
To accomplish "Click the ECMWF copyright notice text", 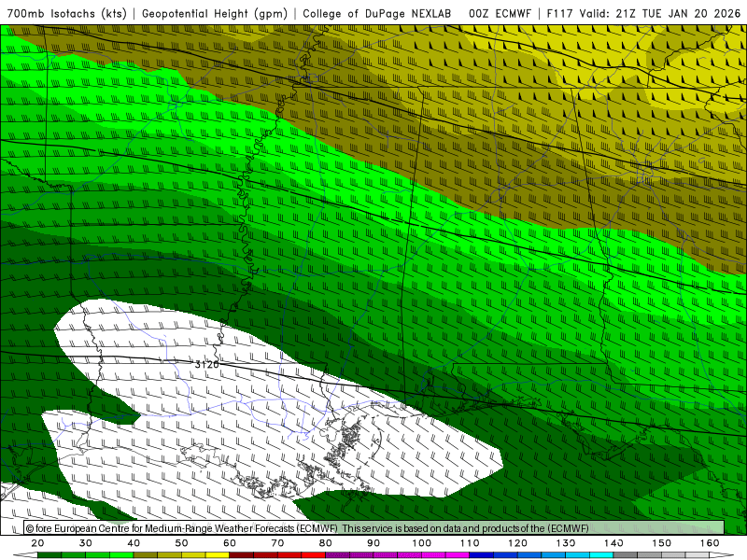I will point(307,528).
